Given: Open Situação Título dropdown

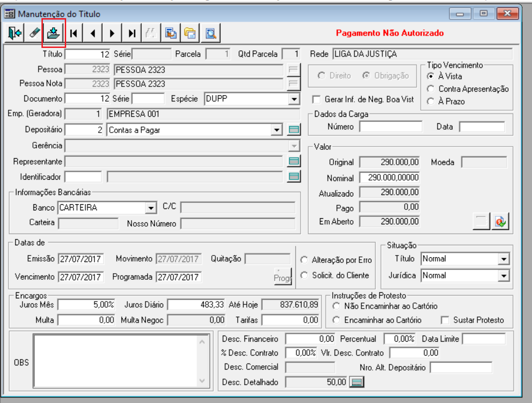Looking at the screenshot, I should coord(504,259).
